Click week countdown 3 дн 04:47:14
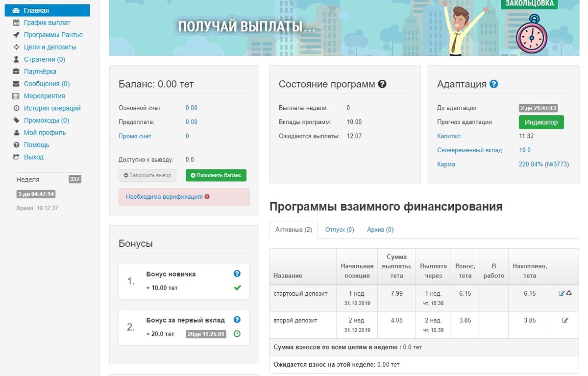The height and width of the screenshot is (376, 588). click(36, 194)
